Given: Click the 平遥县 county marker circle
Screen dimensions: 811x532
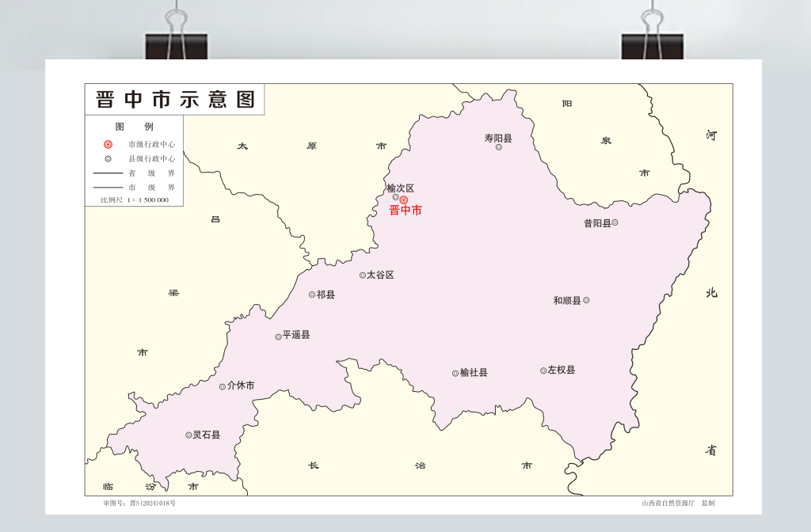Looking at the screenshot, I should click(x=278, y=336).
